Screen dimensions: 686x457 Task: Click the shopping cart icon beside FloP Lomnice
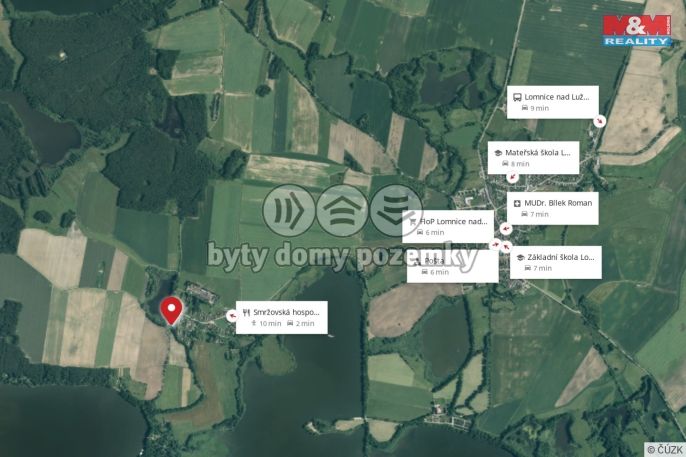(x=413, y=222)
